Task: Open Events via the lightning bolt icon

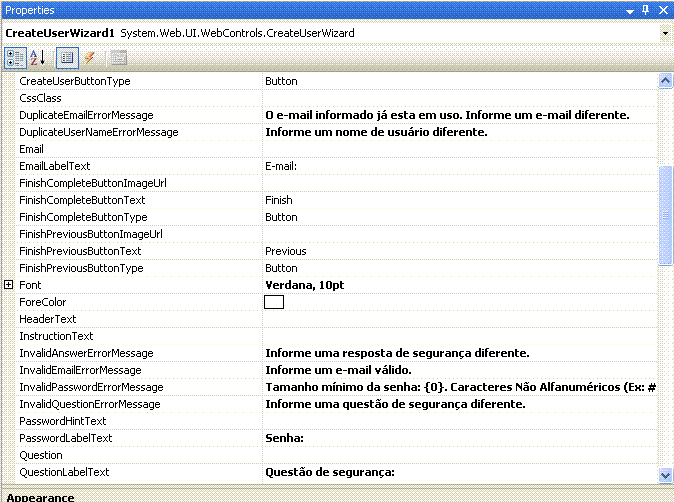Action: coord(90,58)
